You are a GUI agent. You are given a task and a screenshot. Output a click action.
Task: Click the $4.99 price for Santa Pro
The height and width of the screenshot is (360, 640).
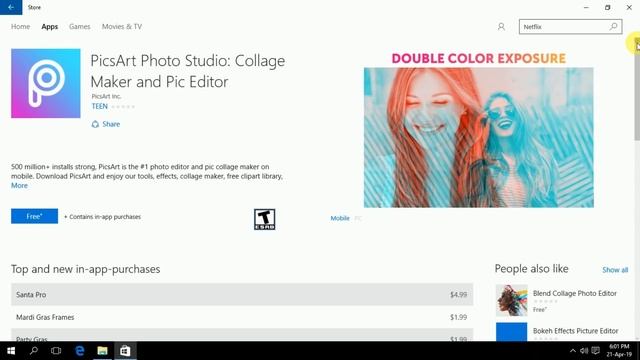click(458, 295)
